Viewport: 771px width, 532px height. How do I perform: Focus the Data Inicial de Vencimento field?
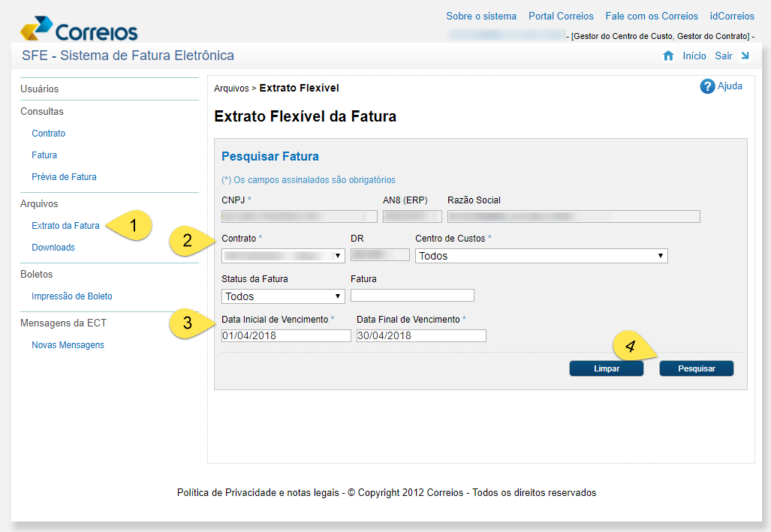pyautogui.click(x=286, y=336)
